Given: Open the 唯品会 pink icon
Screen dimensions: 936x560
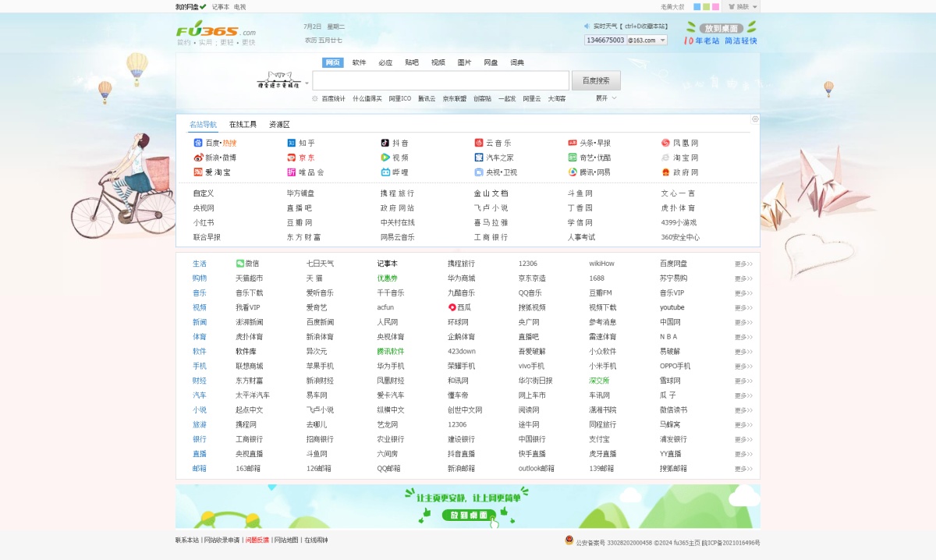Looking at the screenshot, I should 292,172.
